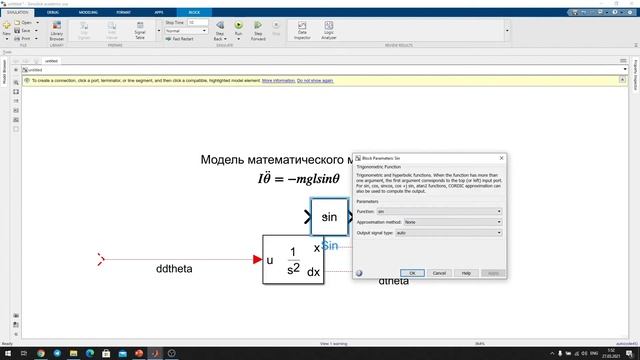Image resolution: width=640 pixels, height=360 pixels.
Task: Click the ddtheta signal label
Action: point(174,269)
